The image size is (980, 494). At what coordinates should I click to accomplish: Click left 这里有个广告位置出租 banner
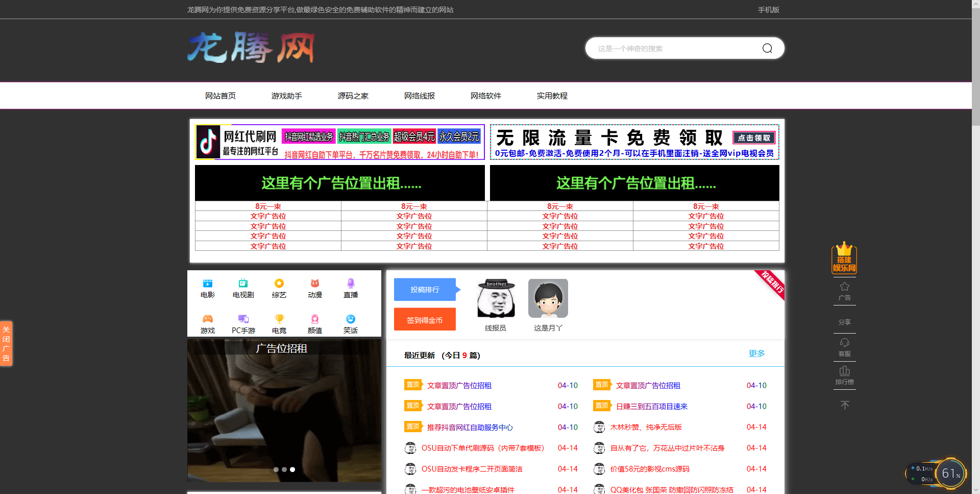pyautogui.click(x=340, y=183)
